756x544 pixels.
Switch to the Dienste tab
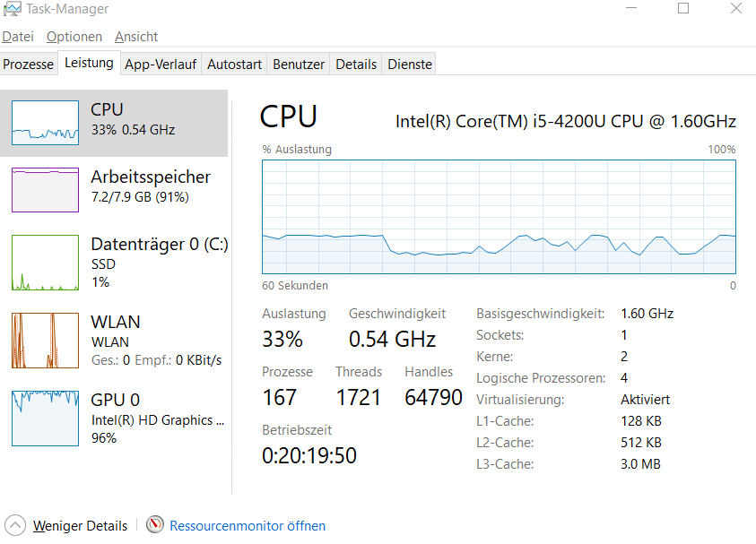(409, 64)
